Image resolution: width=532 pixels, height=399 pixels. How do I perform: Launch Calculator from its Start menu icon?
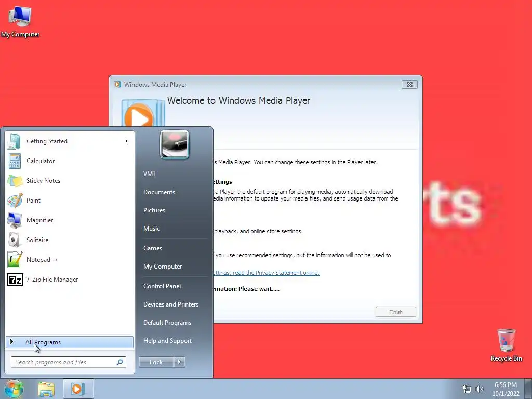coord(15,161)
